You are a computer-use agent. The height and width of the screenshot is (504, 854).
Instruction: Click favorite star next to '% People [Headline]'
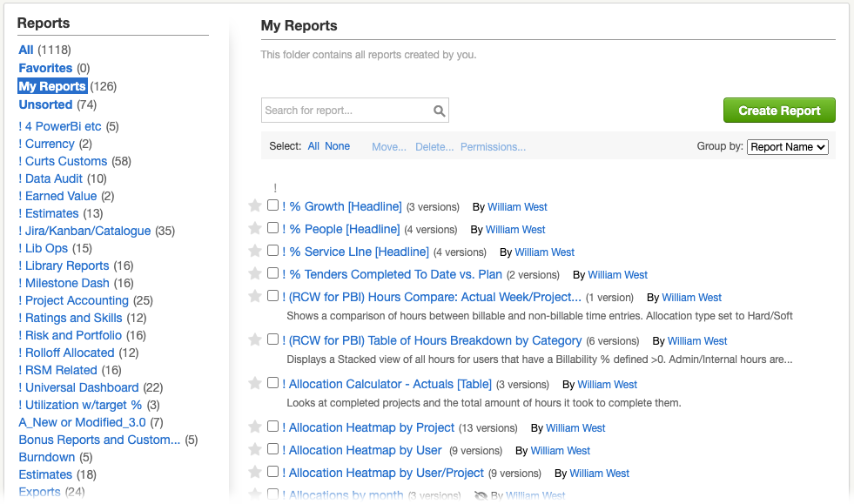[x=255, y=229]
